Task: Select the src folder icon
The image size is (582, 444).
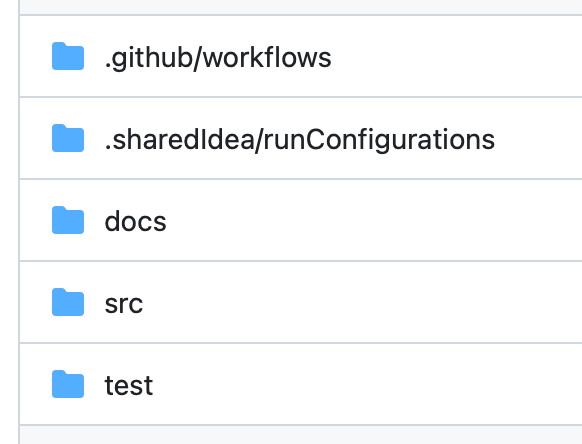Action: click(x=68, y=303)
